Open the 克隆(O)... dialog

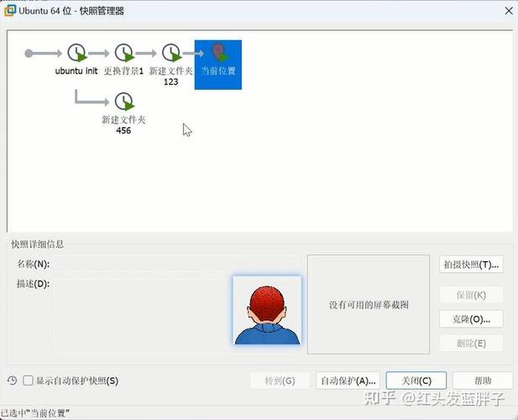[x=471, y=319]
